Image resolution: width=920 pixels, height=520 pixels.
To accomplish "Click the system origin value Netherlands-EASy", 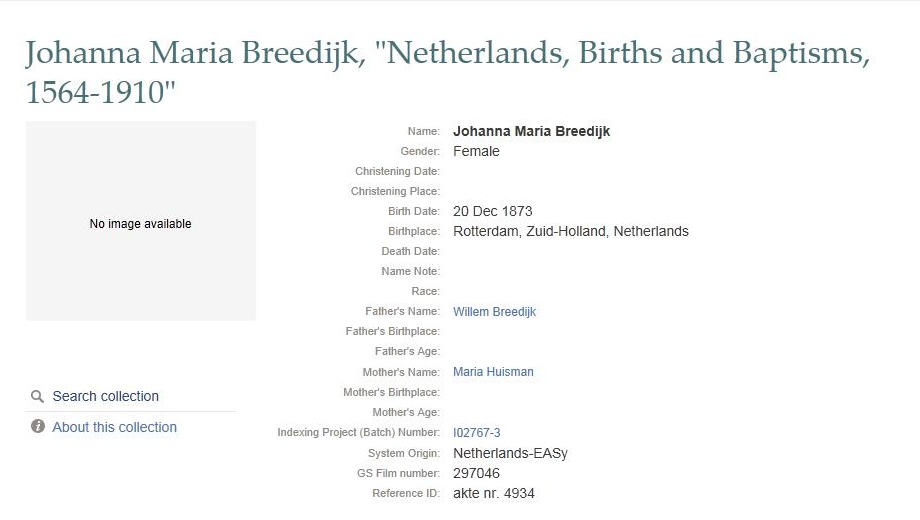I will (x=510, y=453).
